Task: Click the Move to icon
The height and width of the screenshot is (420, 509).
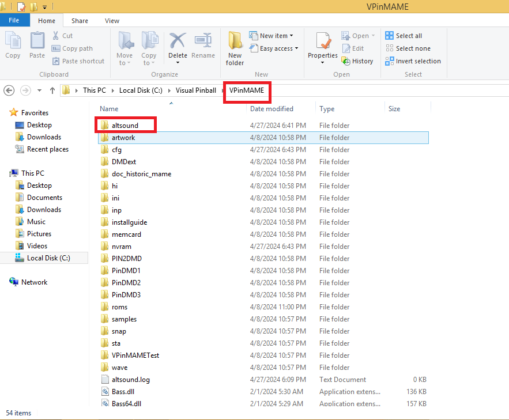Action: click(126, 40)
